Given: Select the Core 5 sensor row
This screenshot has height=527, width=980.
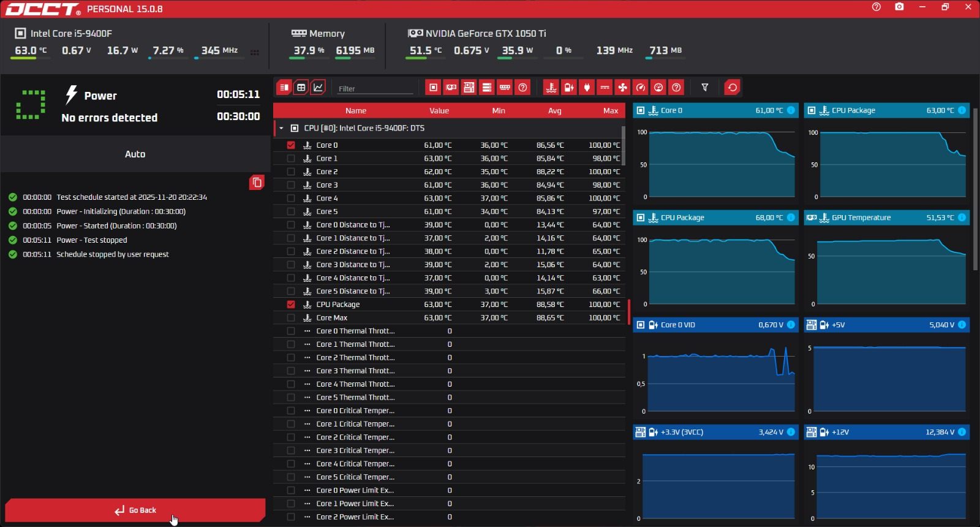Looking at the screenshot, I should pyautogui.click(x=448, y=211).
